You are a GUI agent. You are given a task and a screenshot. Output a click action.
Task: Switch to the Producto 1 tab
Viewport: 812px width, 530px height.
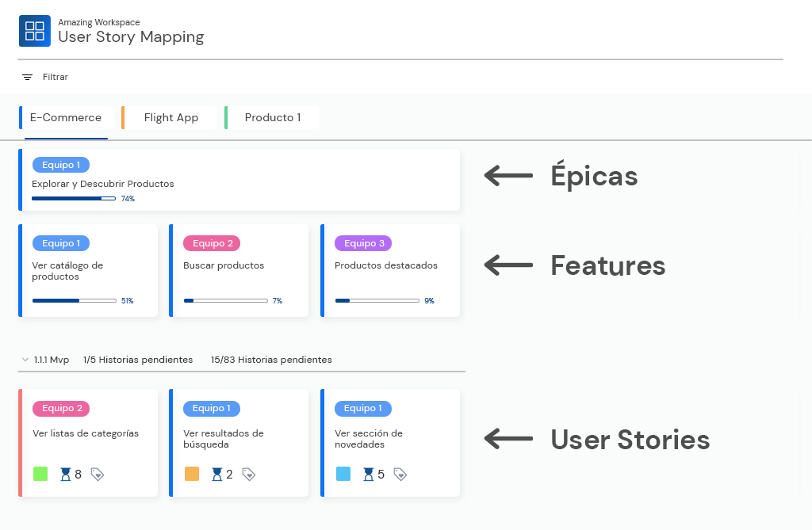click(x=273, y=117)
